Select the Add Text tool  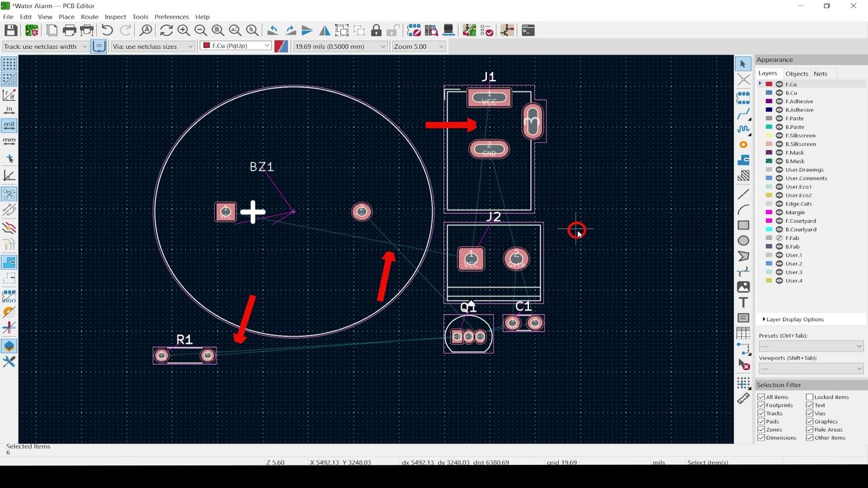pos(743,302)
